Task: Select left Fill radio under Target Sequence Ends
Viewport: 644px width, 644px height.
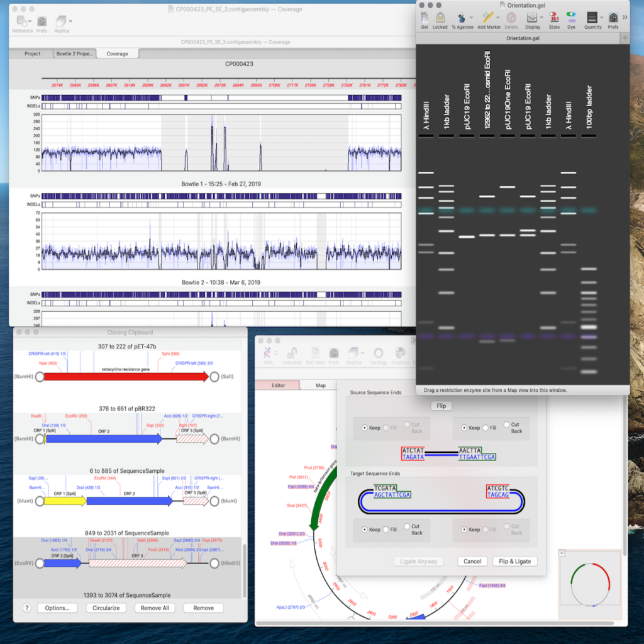Action: 386,530
